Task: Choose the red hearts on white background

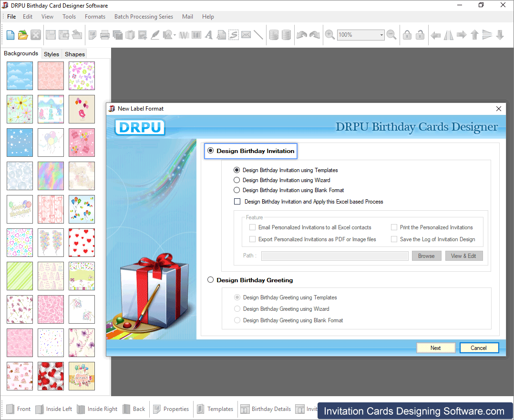Action: click(82, 243)
